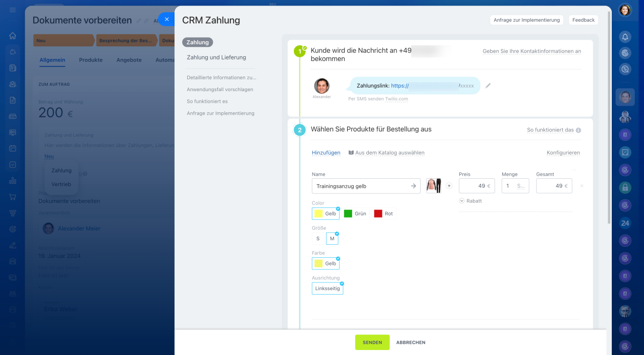
Task: Open the hamburger menu in left sidebar
Action: [x=13, y=10]
